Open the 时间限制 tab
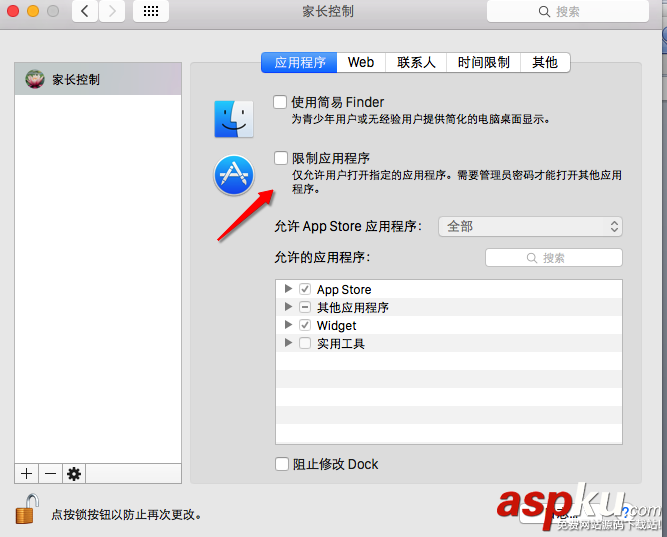The width and height of the screenshot is (667, 537). point(484,63)
